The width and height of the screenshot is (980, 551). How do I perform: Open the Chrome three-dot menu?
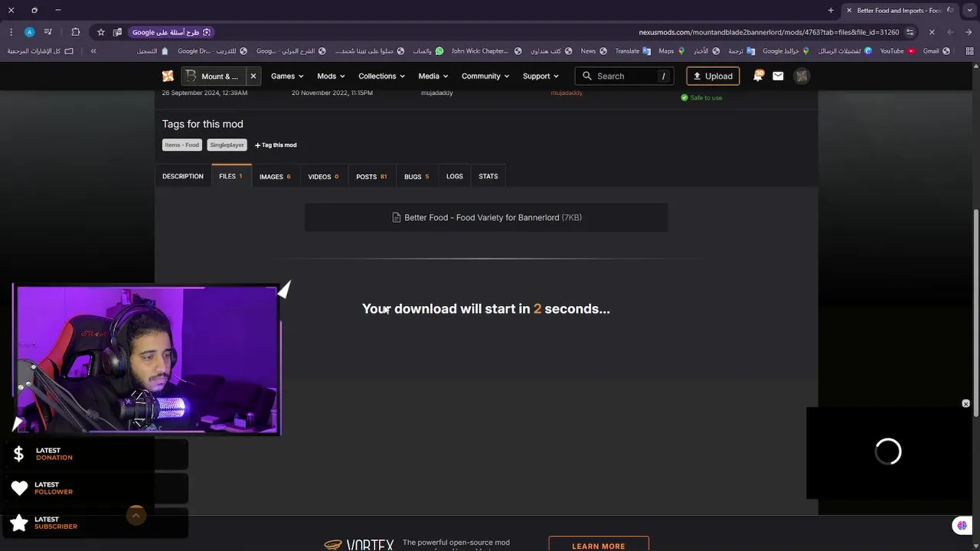[11, 32]
